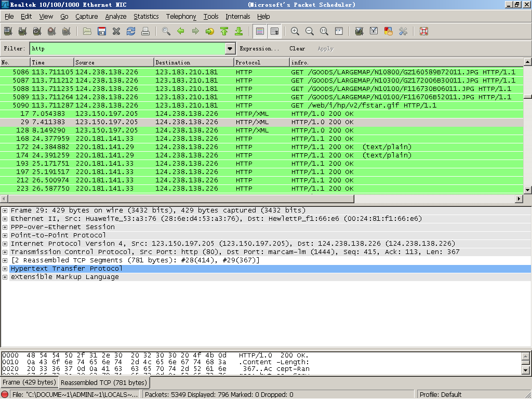
Task: Open help lifebuoy icon
Action: coord(424,31)
